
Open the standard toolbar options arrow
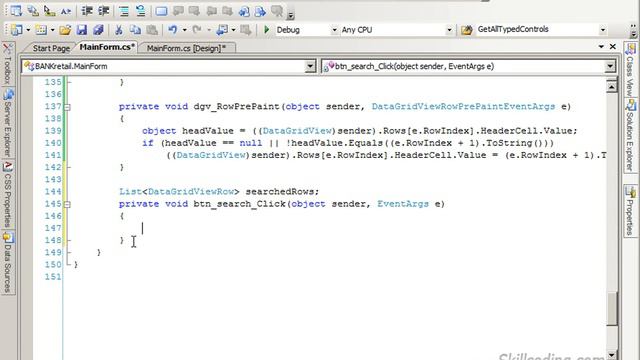(633, 31)
